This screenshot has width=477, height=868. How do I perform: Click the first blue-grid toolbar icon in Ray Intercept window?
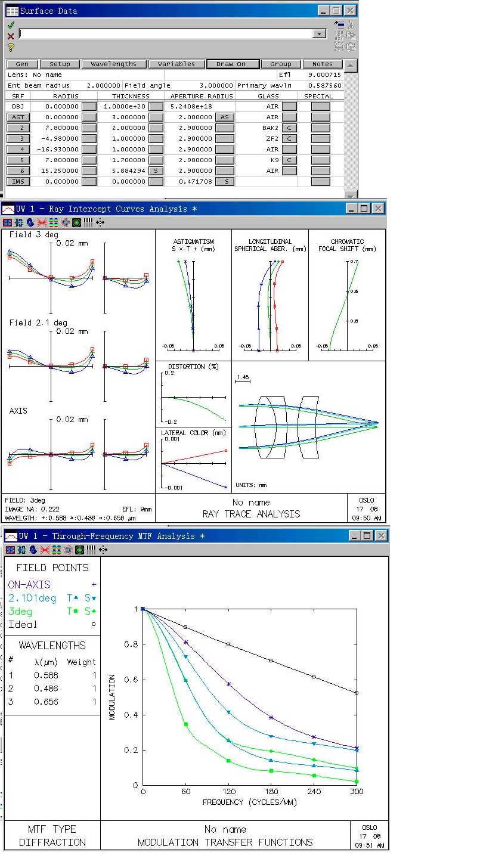pos(7,223)
